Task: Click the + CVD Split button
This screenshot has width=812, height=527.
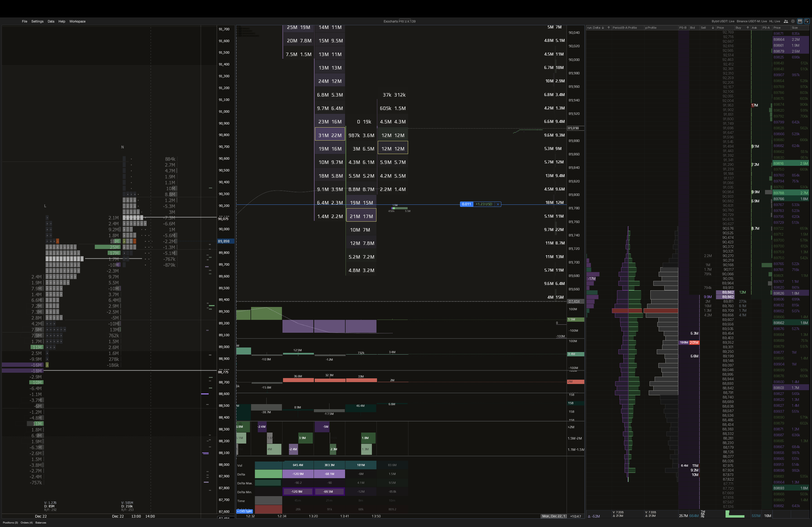Action: 244,511
